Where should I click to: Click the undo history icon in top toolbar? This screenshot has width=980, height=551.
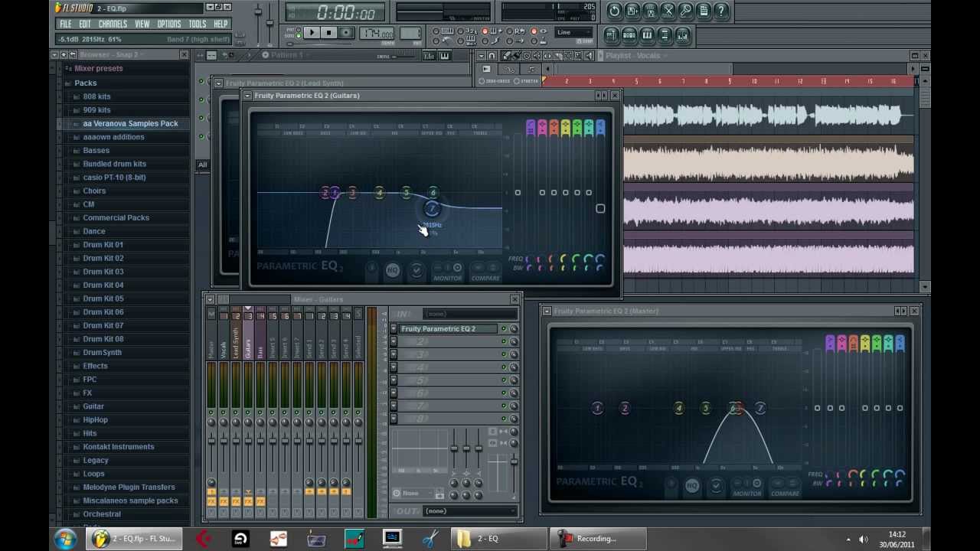click(x=615, y=11)
